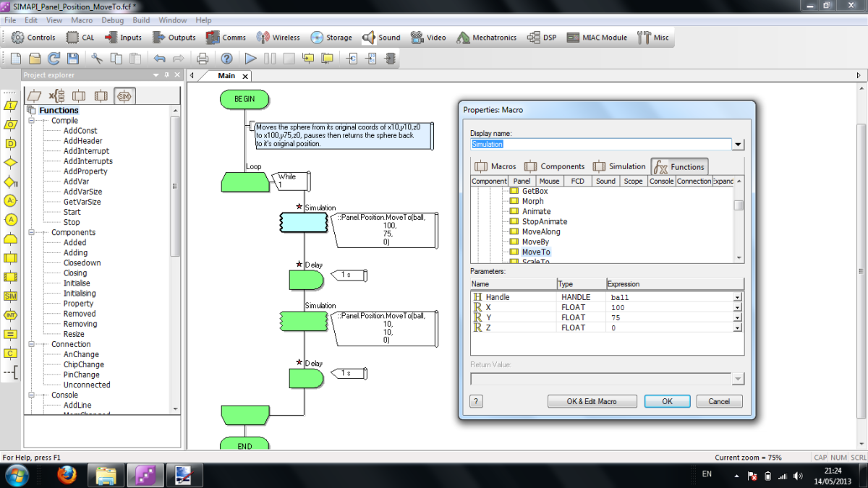Open the Wireless components toolbar icon

tap(278, 37)
